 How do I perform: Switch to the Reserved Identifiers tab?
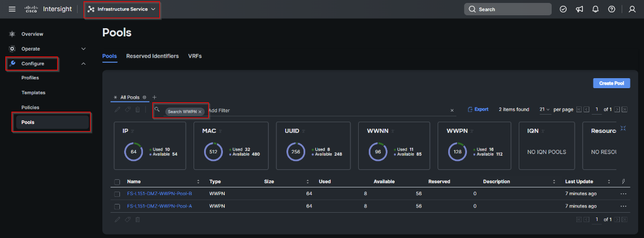(152, 56)
